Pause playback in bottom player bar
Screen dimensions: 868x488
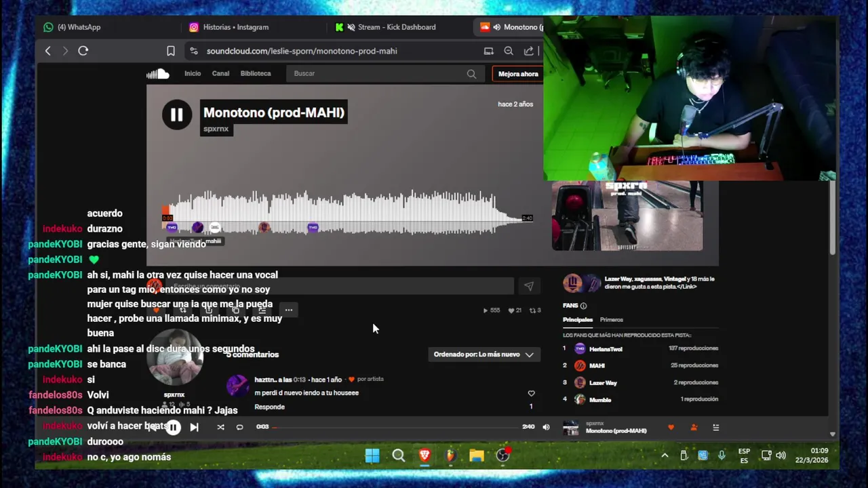click(x=174, y=427)
